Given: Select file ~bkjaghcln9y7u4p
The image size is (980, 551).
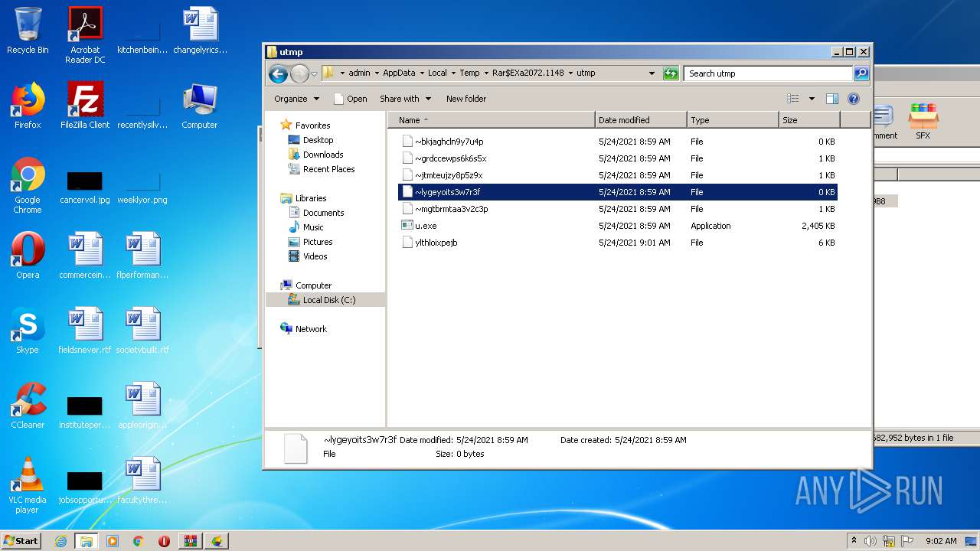Looking at the screenshot, I should tap(618, 142).
